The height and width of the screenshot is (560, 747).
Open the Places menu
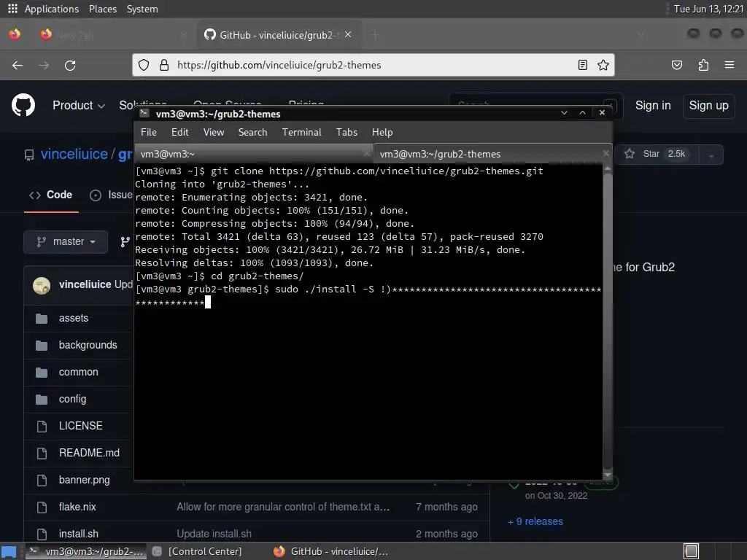(103, 9)
